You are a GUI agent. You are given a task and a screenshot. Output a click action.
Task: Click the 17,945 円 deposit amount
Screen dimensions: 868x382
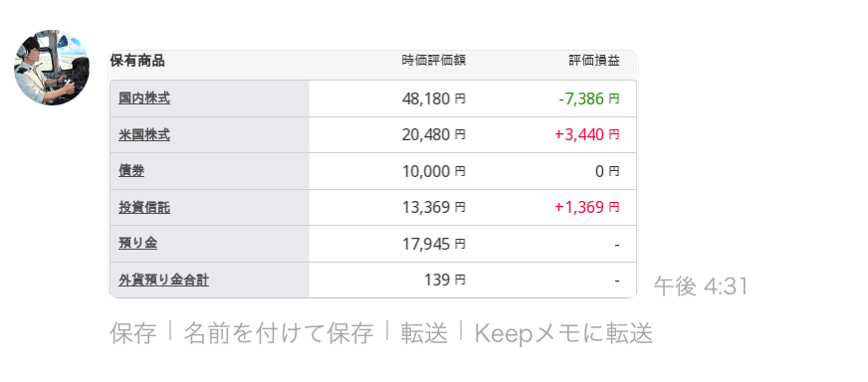[x=434, y=244]
